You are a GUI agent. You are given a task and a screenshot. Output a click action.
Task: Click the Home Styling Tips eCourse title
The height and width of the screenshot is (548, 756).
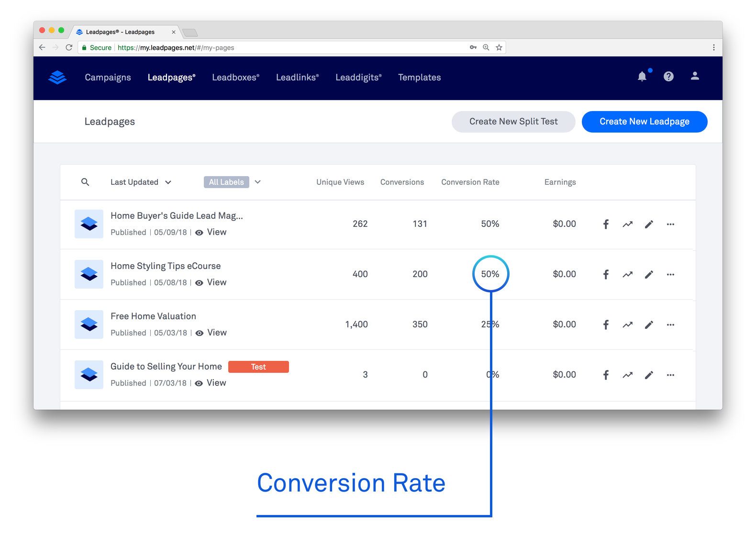[166, 266]
